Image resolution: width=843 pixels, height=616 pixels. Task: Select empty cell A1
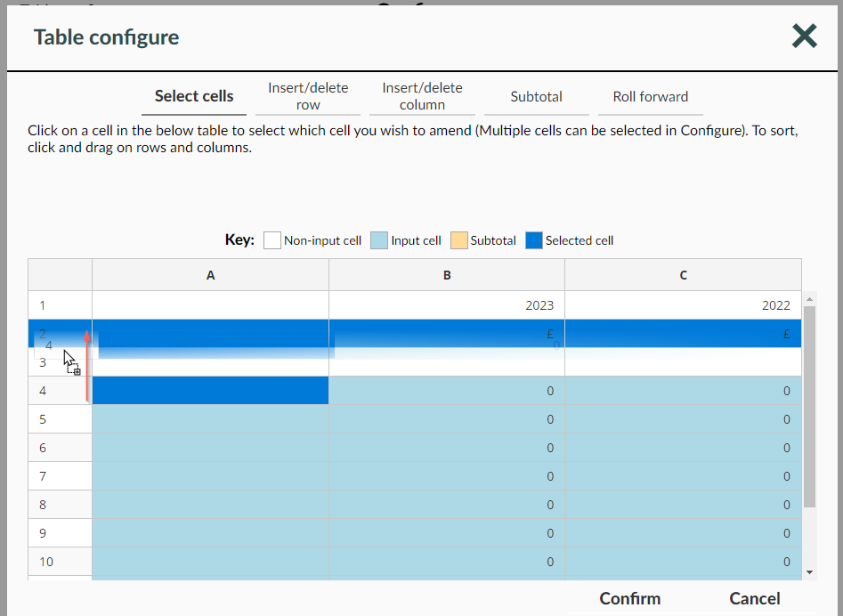(210, 305)
